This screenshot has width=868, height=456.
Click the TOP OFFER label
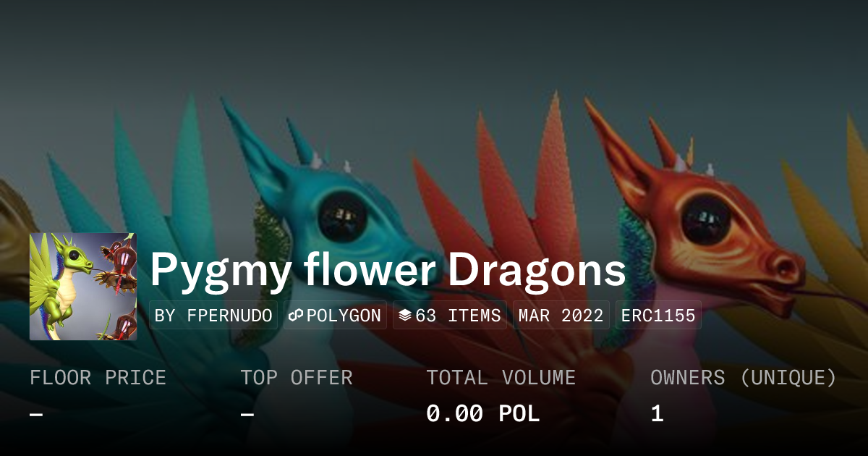coord(297,378)
